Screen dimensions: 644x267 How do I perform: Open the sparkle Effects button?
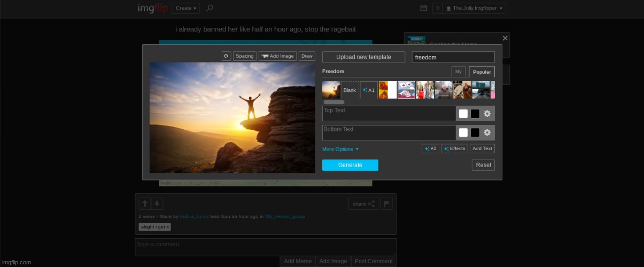(454, 148)
